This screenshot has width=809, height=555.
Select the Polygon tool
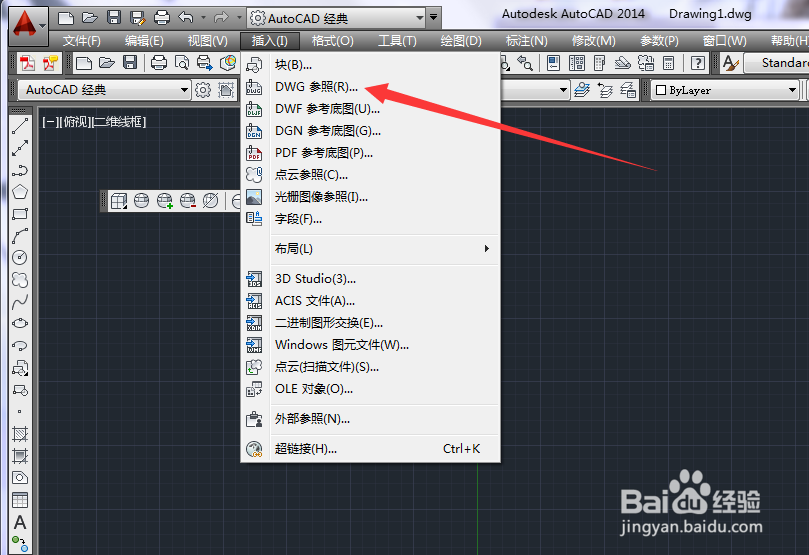pyautogui.click(x=20, y=192)
